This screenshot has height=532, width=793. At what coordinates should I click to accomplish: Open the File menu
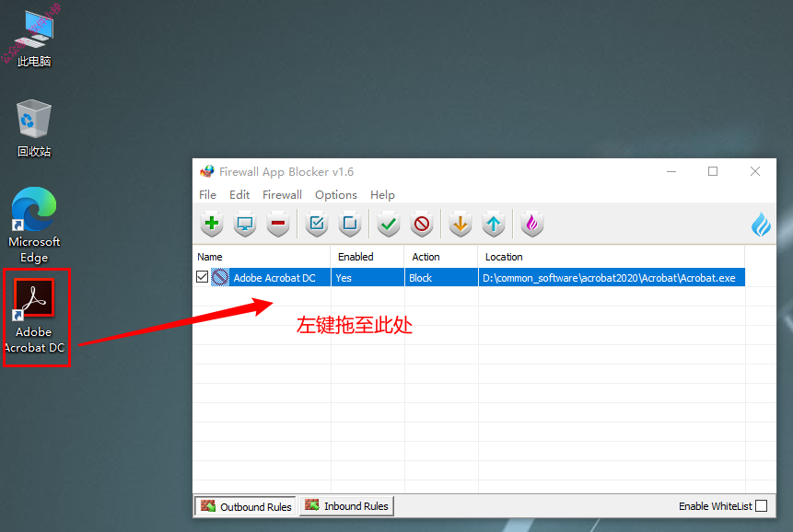click(x=207, y=195)
